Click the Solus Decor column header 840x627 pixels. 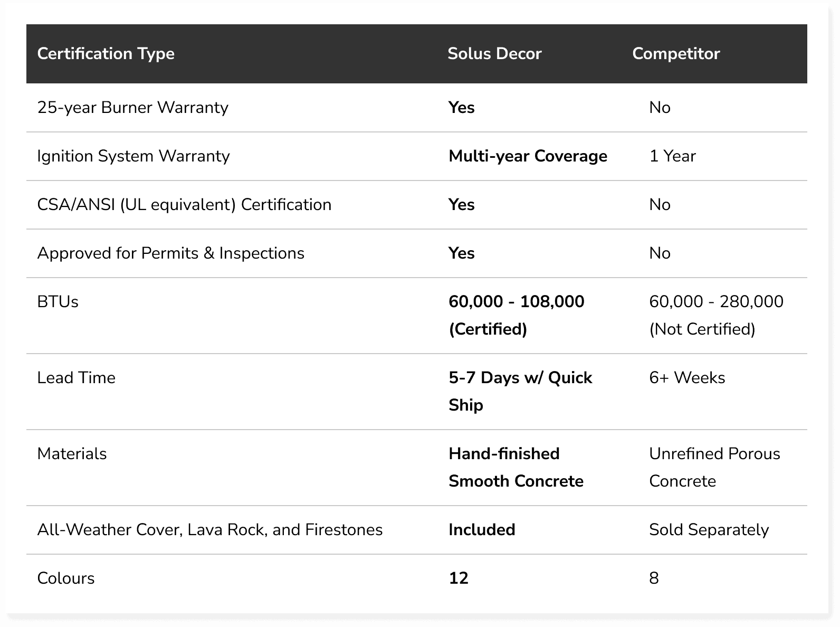coord(494,54)
